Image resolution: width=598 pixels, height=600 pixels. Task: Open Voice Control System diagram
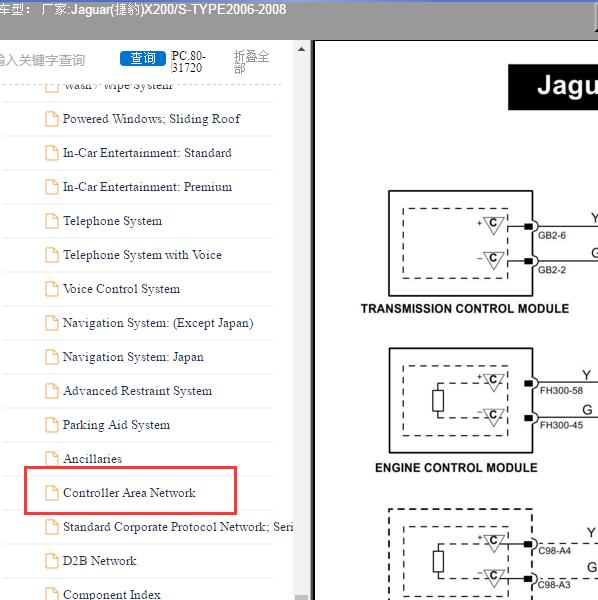tap(121, 289)
